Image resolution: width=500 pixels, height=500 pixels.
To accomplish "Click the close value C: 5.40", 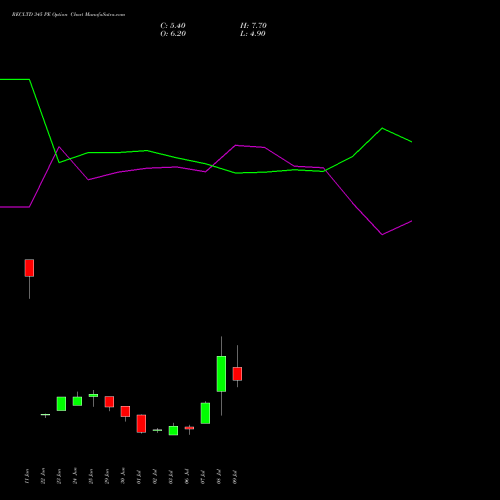I will point(173,26).
